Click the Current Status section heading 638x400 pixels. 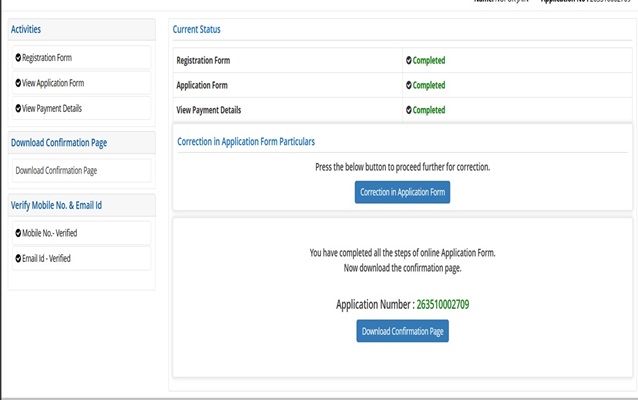pos(197,31)
